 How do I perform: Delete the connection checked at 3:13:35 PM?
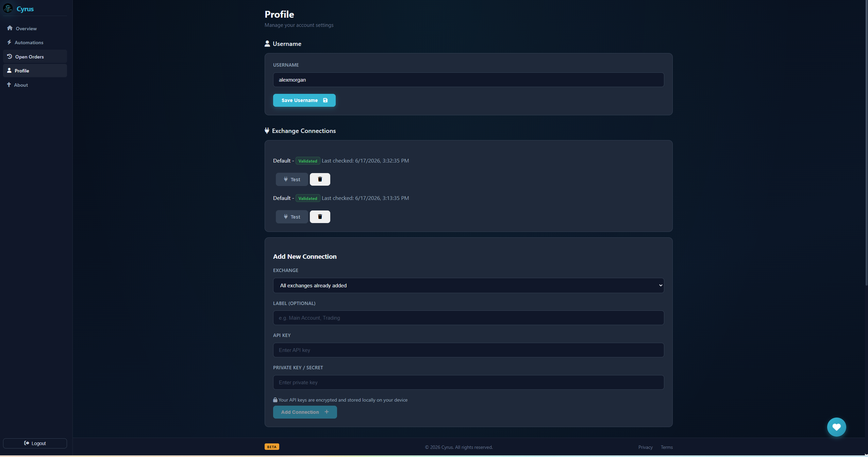[x=320, y=217]
